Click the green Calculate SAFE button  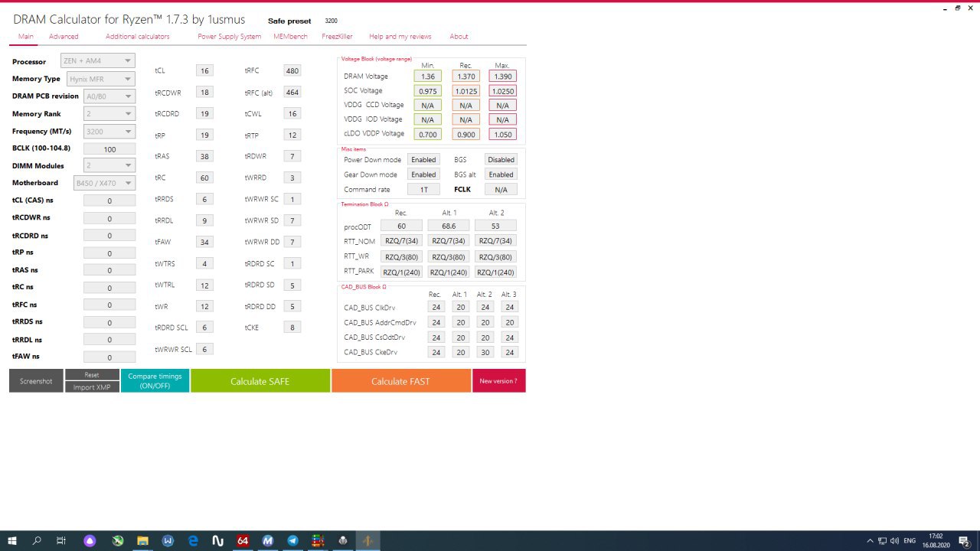pos(260,380)
